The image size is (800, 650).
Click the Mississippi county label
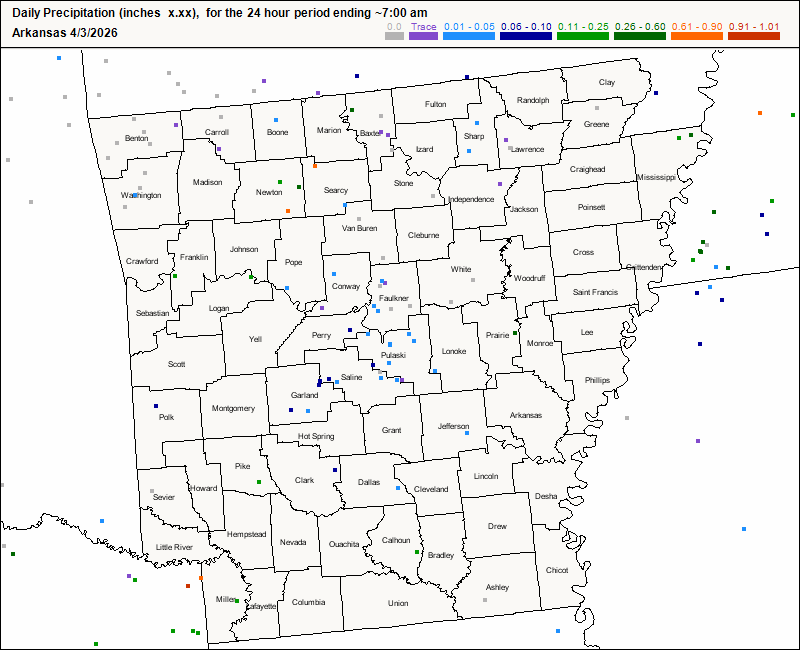656,177
